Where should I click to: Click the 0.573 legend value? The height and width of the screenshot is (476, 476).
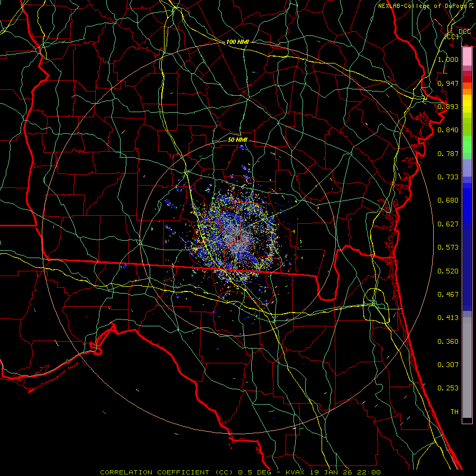[448, 248]
